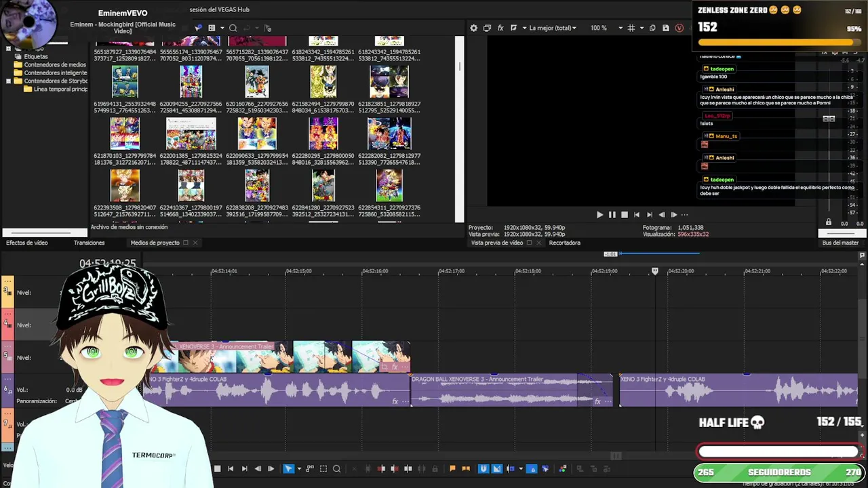Open the Bus del master tab
The image size is (868, 488).
pos(840,243)
